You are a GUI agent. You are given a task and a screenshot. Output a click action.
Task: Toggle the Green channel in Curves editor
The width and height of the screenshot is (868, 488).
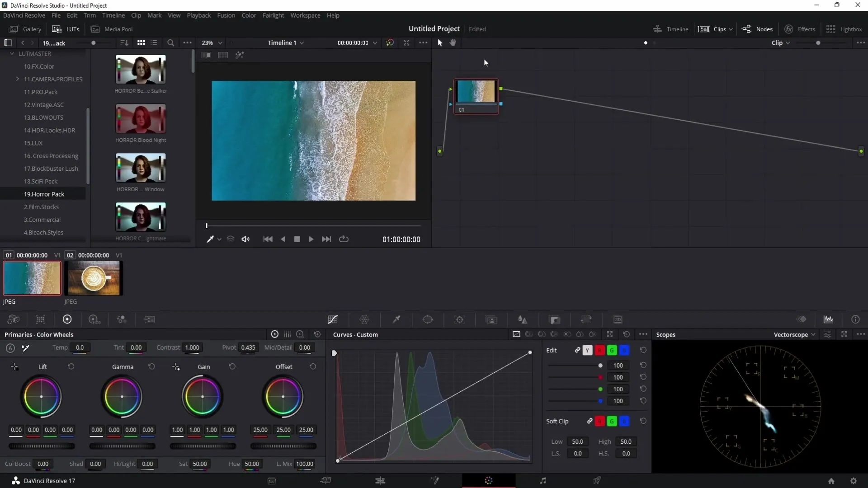coord(611,350)
